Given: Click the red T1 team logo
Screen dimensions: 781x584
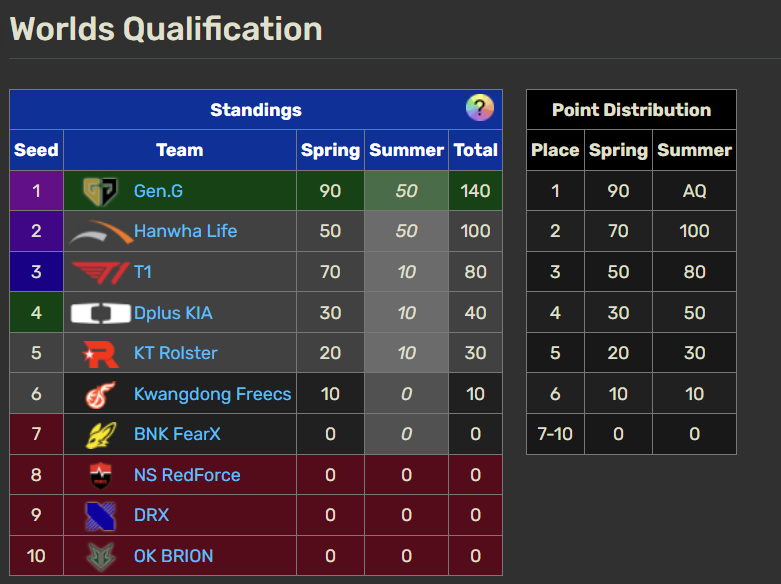Looking at the screenshot, I should click(100, 273).
